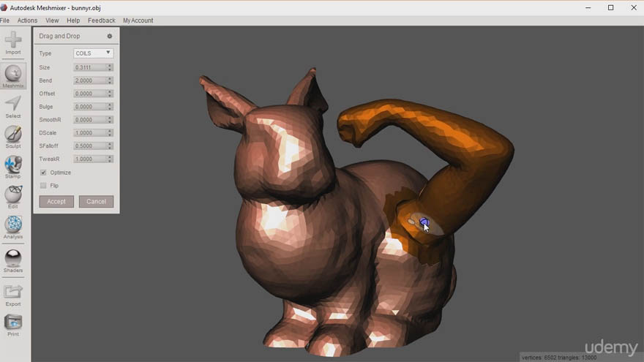Image resolution: width=644 pixels, height=362 pixels.
Task: Click the vertices and triangles status text
Action: click(559, 358)
